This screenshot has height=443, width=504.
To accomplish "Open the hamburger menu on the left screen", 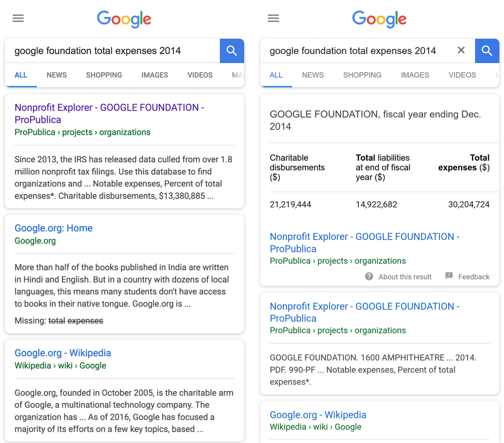I will coord(18,18).
